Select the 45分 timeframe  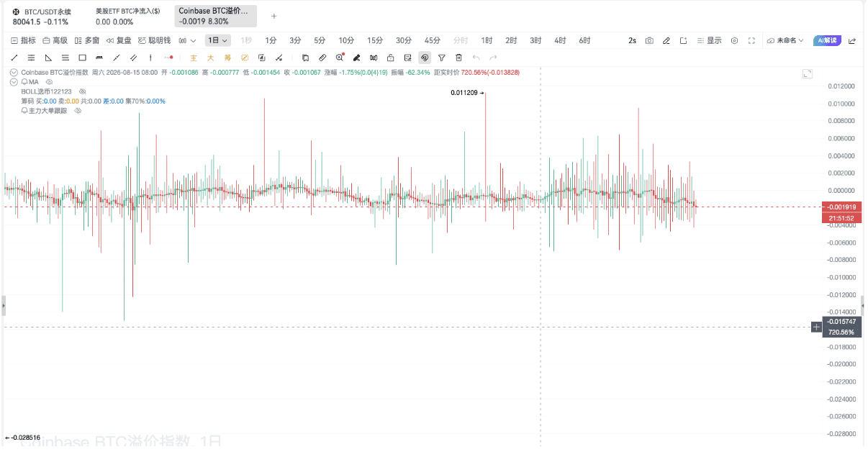432,41
